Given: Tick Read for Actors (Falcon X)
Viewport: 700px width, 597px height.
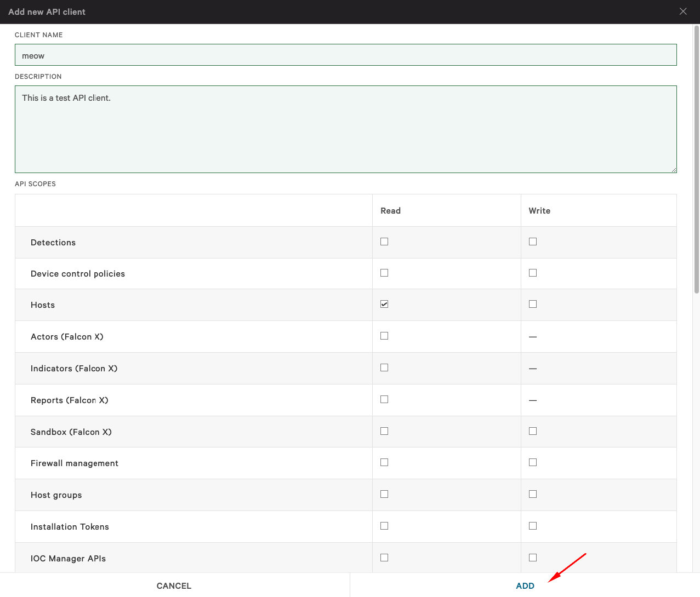Looking at the screenshot, I should pos(384,336).
